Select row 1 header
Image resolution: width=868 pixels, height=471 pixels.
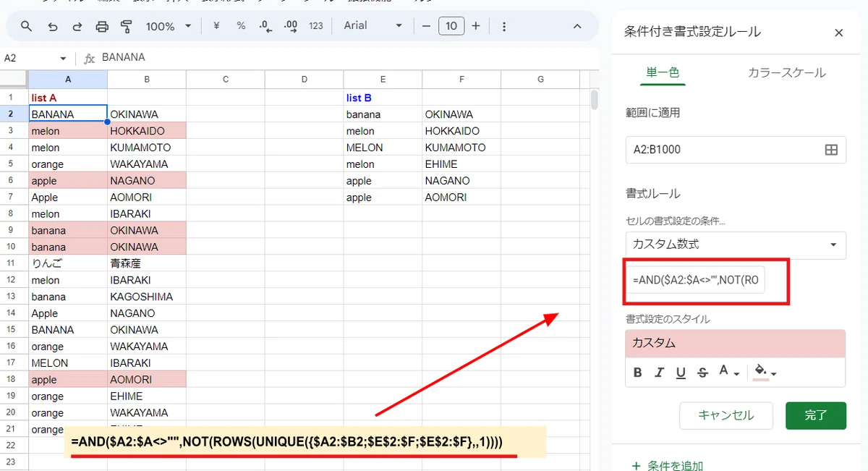14,98
